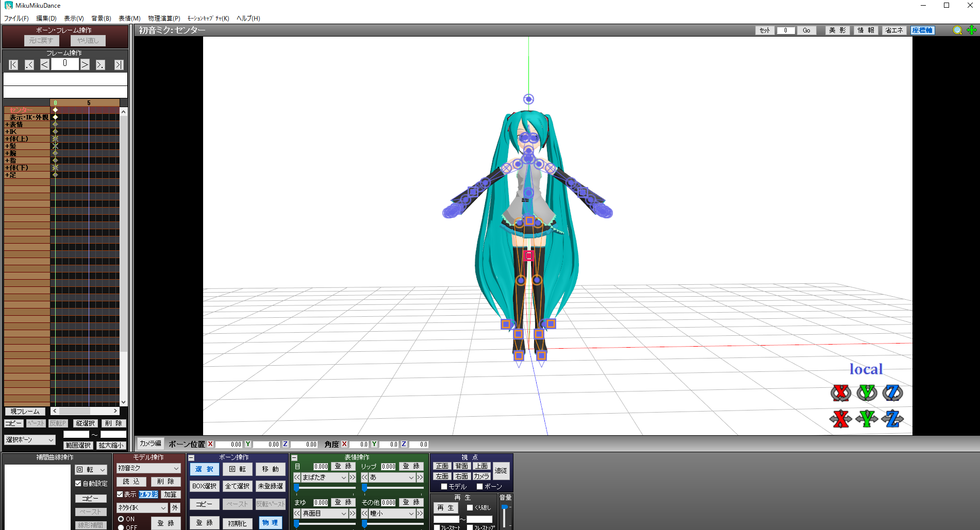Open the 表示(V) menu
Image resolution: width=980 pixels, height=530 pixels.
click(x=74, y=18)
